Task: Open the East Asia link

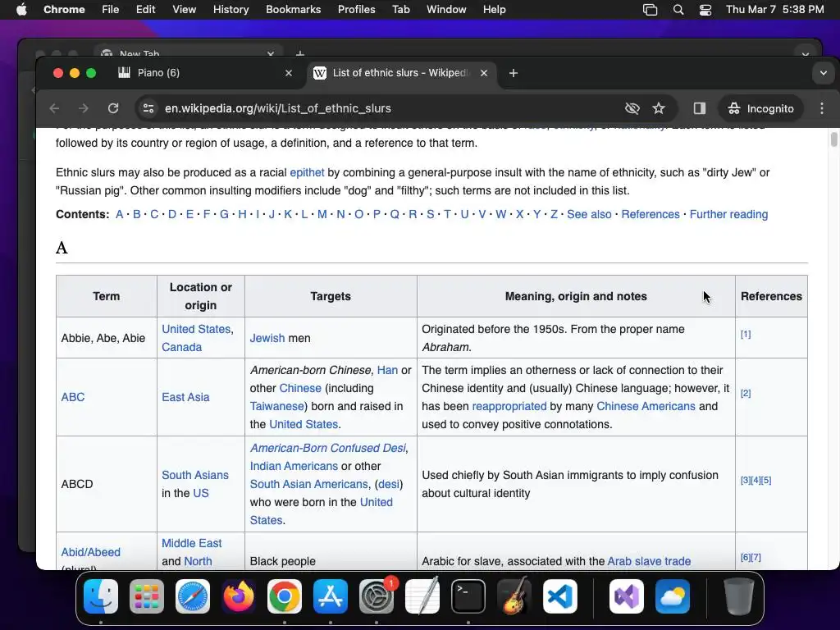Action: coord(185,397)
